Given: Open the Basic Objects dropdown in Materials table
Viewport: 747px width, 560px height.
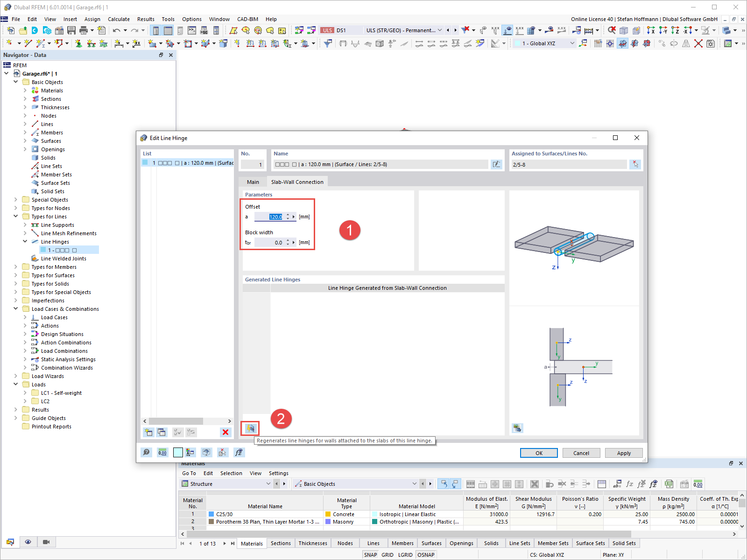Looking at the screenshot, I should [x=414, y=484].
